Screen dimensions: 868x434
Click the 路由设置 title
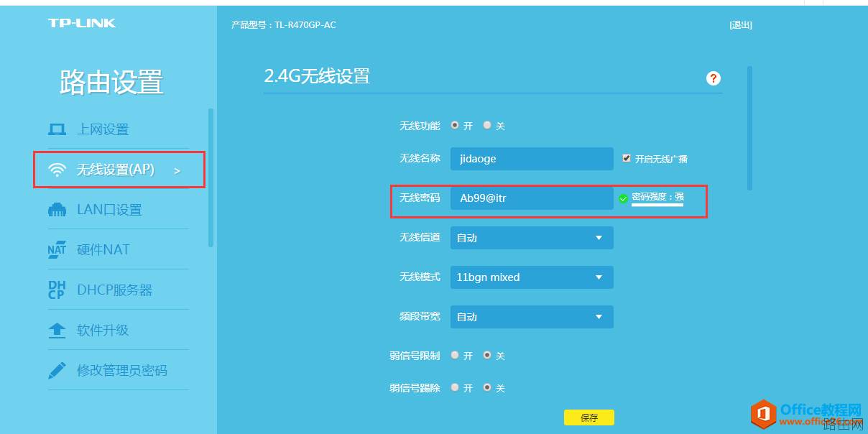pos(111,83)
